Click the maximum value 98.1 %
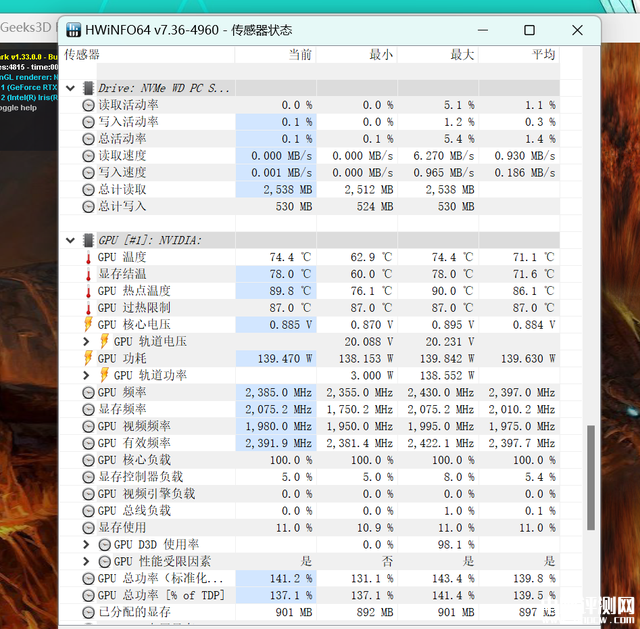The height and width of the screenshot is (629, 640). pyautogui.click(x=456, y=545)
